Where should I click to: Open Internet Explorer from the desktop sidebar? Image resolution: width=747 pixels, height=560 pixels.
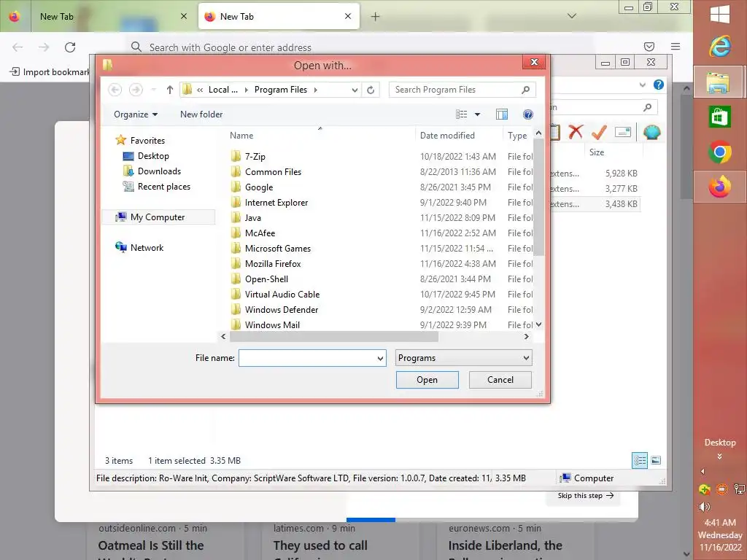[x=719, y=46]
